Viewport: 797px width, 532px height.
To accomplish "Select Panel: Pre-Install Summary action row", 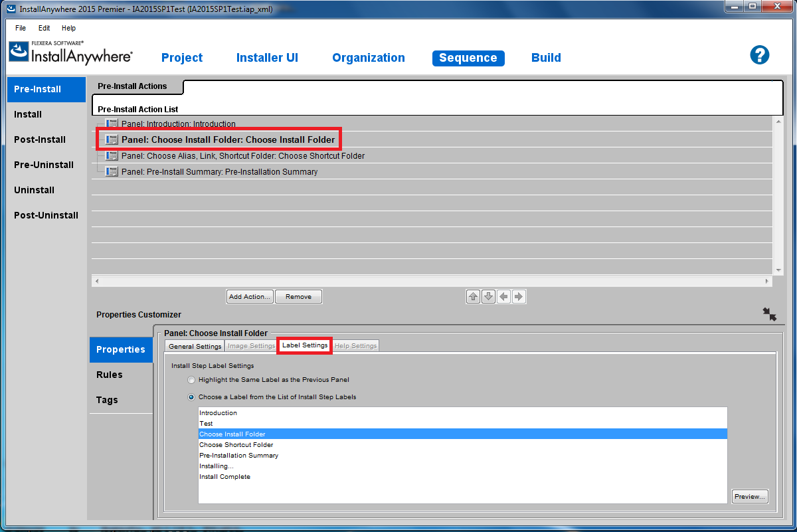I will [432, 171].
